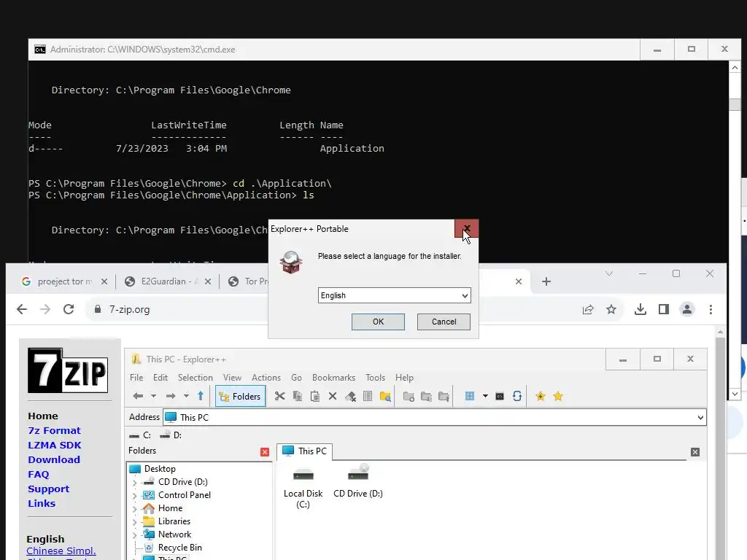Viewport: 747px width, 560px height.
Task: Click the LZMA SDK link
Action: [54, 446]
